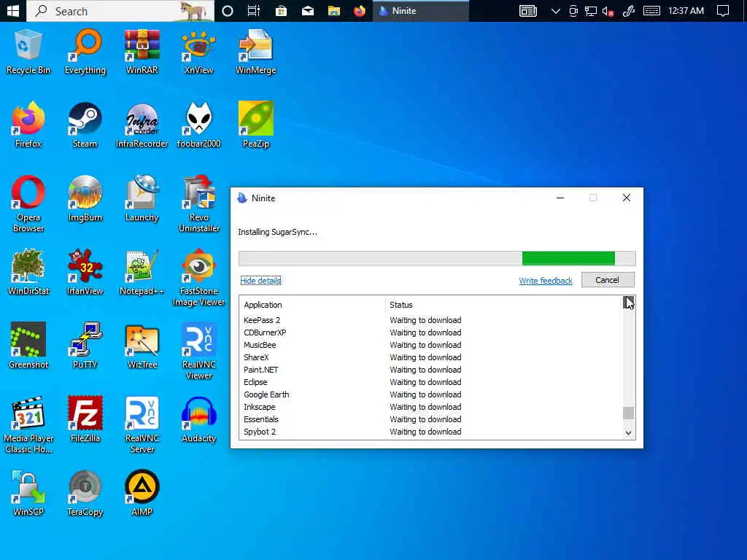
Task: Open Microsoft Store from taskbar
Action: click(281, 10)
